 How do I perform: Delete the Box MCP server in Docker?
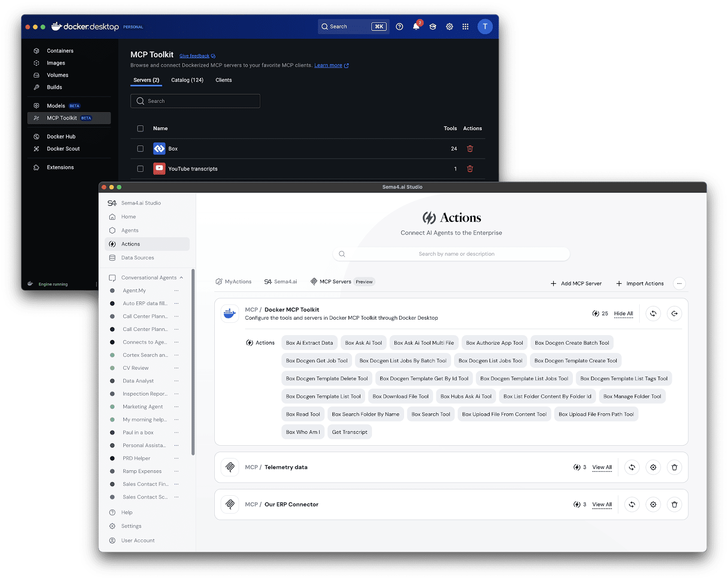pyautogui.click(x=470, y=148)
